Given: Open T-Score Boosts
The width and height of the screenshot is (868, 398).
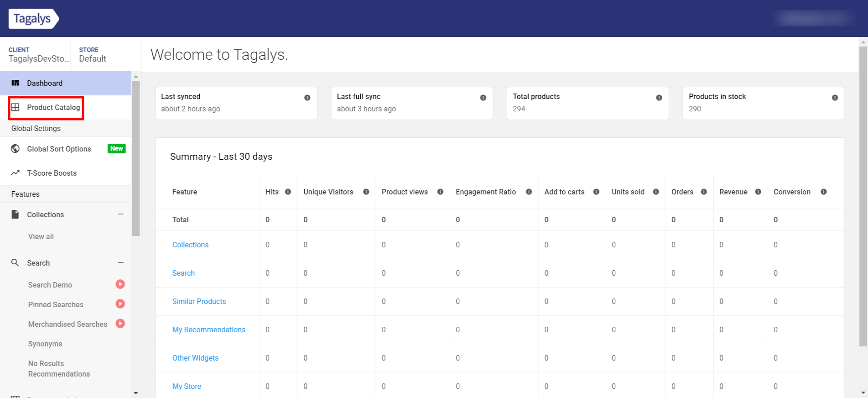Looking at the screenshot, I should click(x=52, y=173).
